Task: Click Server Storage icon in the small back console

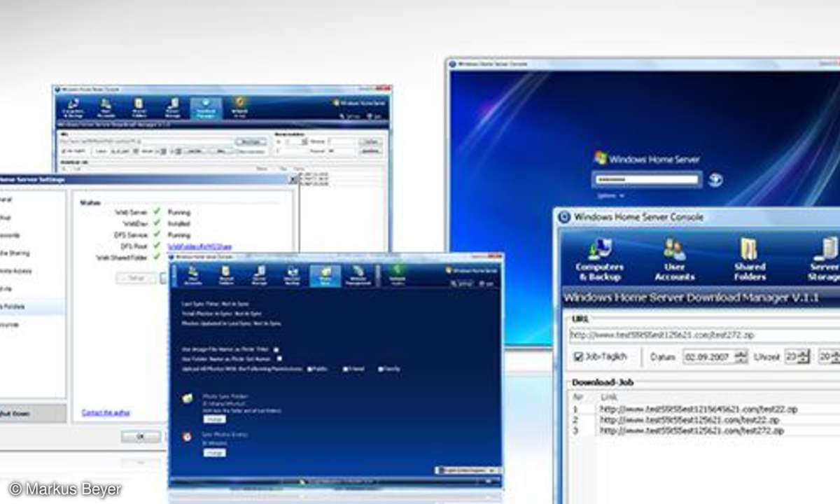Action: (x=172, y=108)
